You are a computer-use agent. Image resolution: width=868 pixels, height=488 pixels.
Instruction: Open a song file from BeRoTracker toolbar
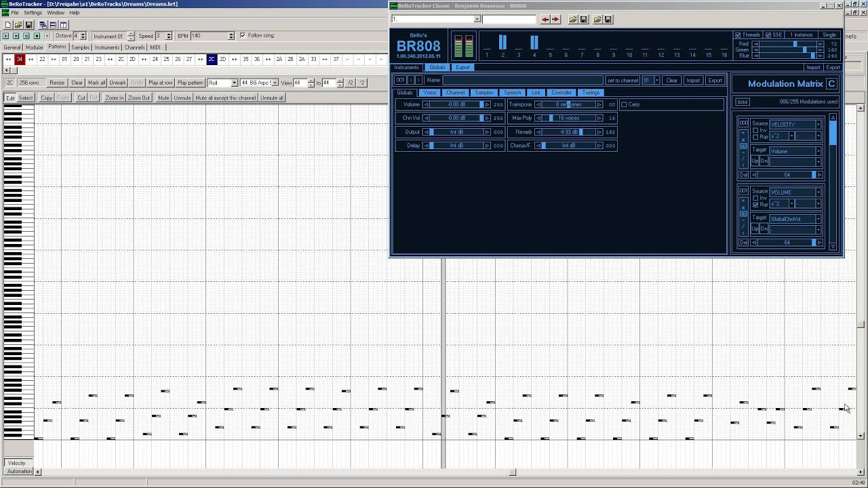(x=18, y=25)
